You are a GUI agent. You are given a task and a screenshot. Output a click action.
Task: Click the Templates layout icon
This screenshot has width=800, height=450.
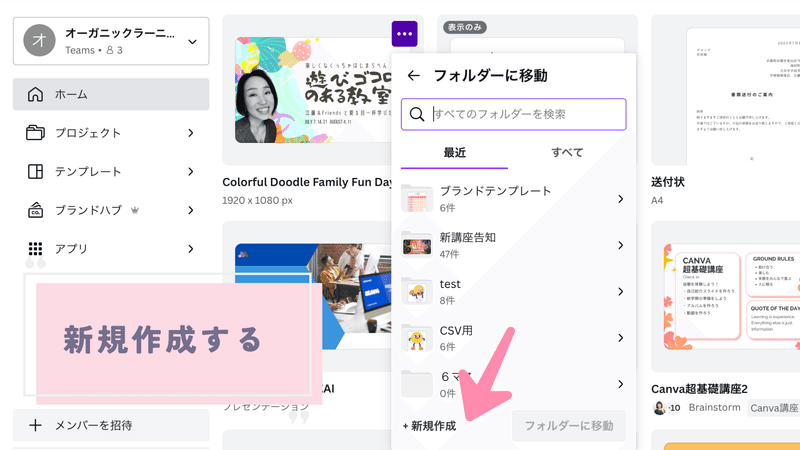[x=35, y=171]
